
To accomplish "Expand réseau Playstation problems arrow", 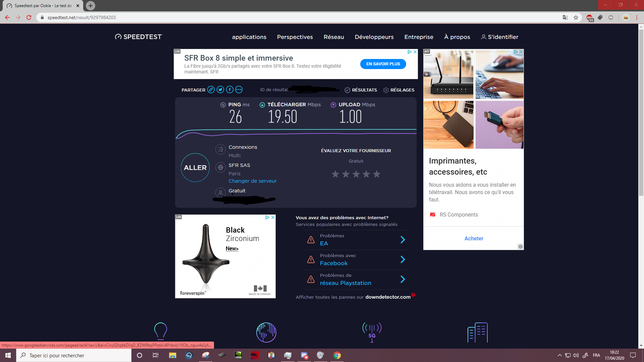I will [x=403, y=279].
